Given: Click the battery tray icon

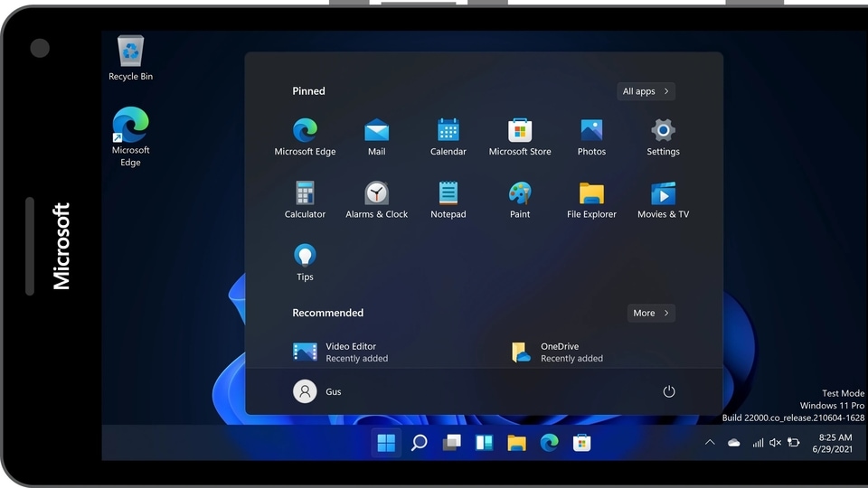Looking at the screenshot, I should pos(794,443).
